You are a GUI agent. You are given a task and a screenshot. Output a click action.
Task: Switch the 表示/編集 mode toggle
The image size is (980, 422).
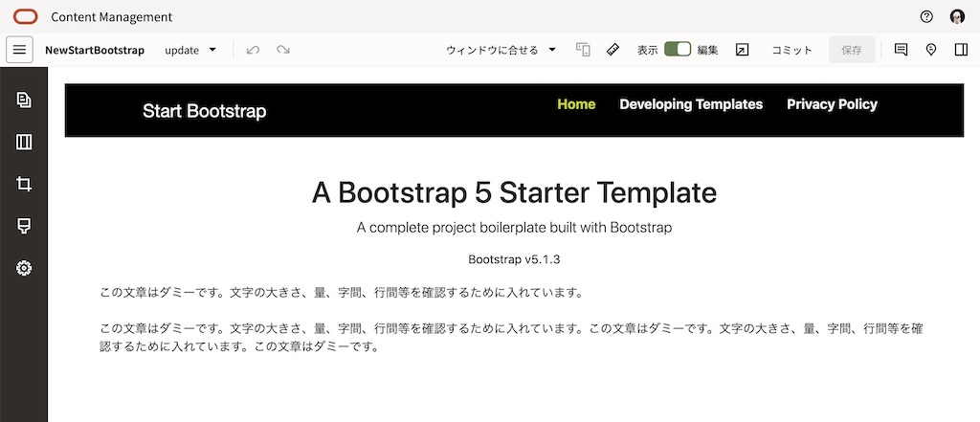point(678,50)
